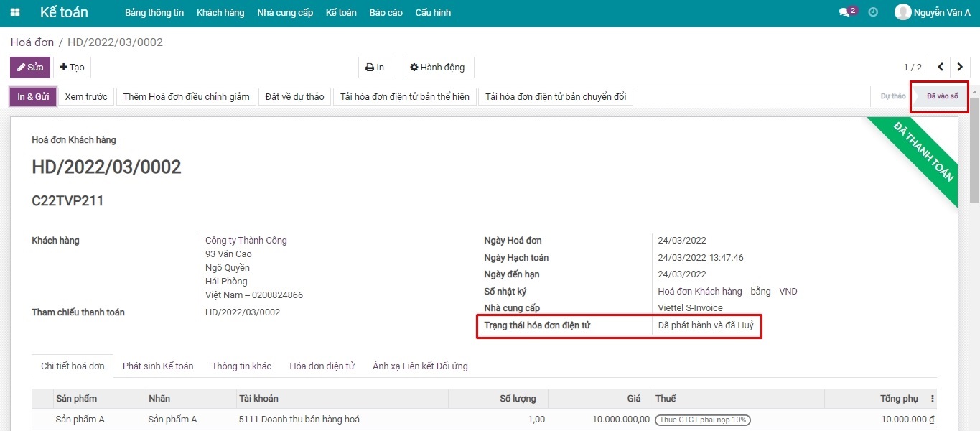Click the In print button
Viewport: 980px width, 431px height.
(375, 68)
